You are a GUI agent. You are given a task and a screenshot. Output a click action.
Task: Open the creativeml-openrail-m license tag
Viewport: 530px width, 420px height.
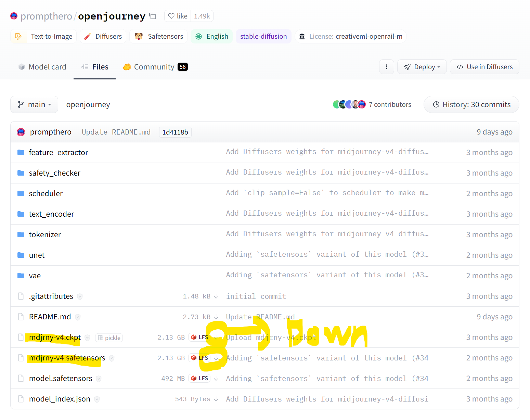click(351, 36)
